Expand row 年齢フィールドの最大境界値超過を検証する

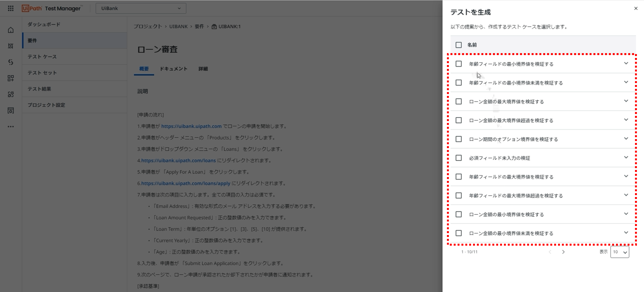626,195
